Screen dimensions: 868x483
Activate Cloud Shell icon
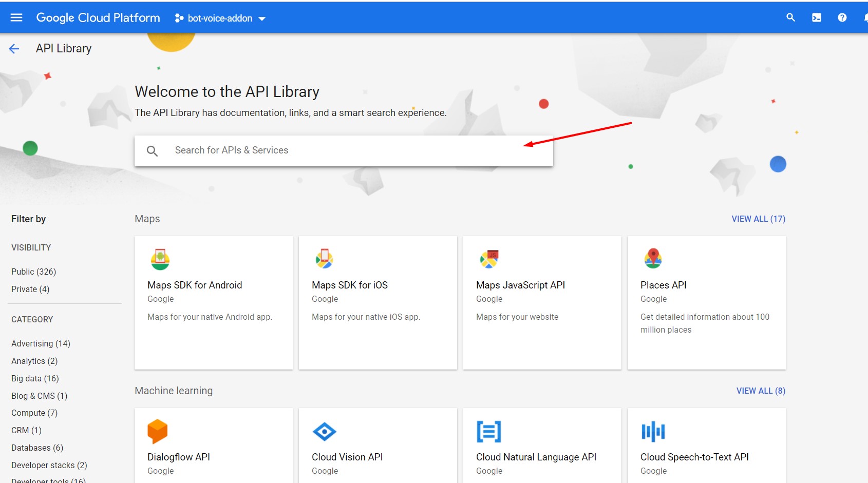816,18
